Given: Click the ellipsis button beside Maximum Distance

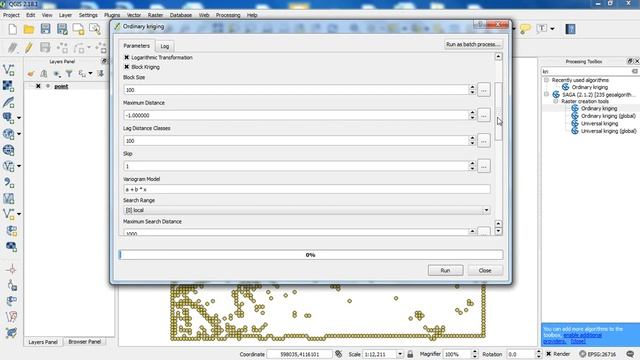Looking at the screenshot, I should tap(484, 115).
